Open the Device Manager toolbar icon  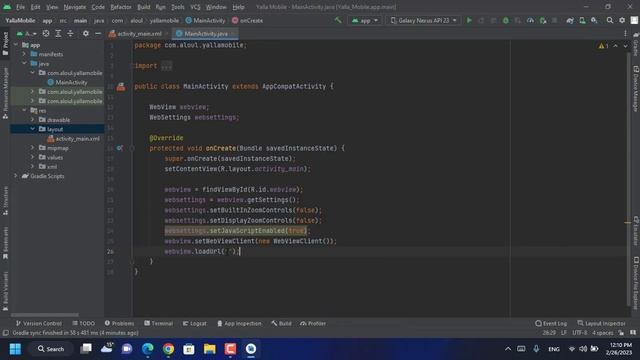click(582, 20)
